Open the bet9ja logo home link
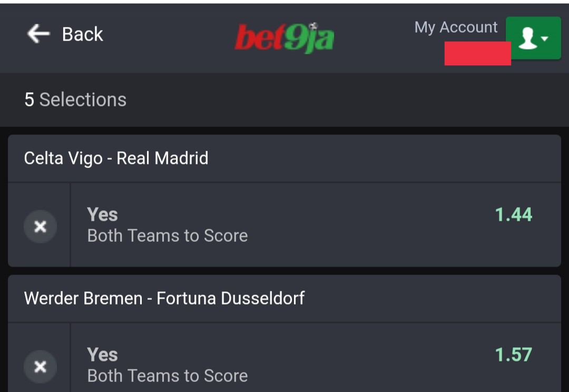Screen dimensions: 569x392 (284, 37)
